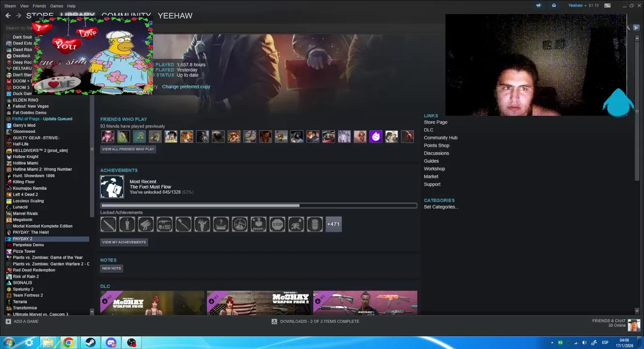Image resolution: width=644 pixels, height=349 pixels.
Task: Switch to the YEEHAW profile tab
Action: pos(175,16)
